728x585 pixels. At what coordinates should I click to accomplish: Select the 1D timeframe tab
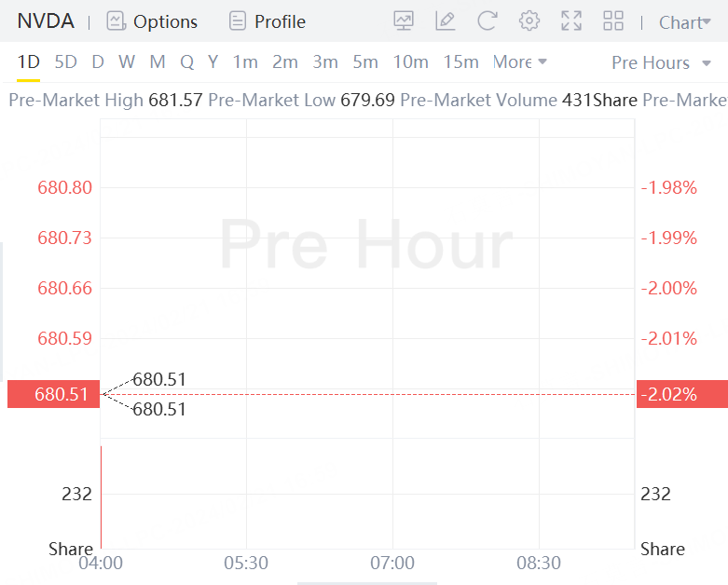(29, 62)
